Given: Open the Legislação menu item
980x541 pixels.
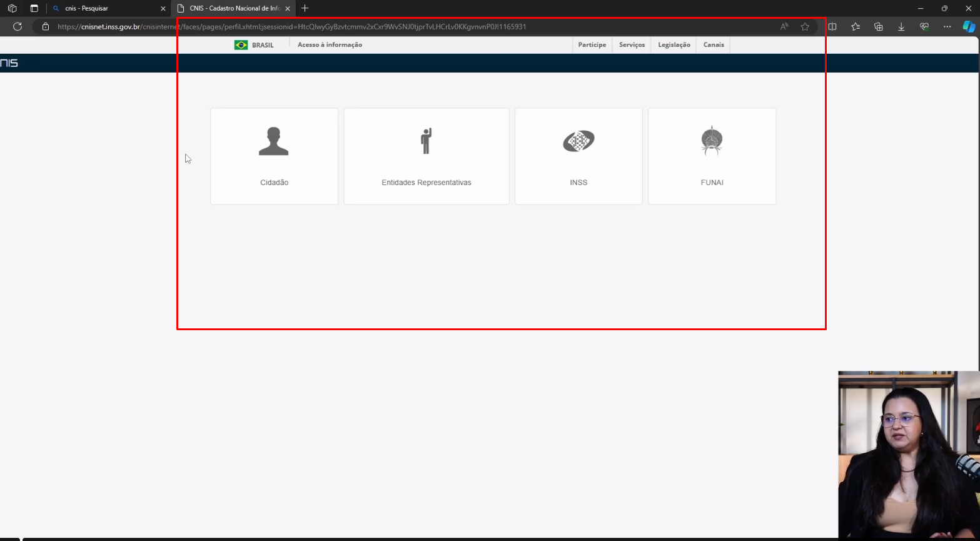Looking at the screenshot, I should [x=674, y=45].
